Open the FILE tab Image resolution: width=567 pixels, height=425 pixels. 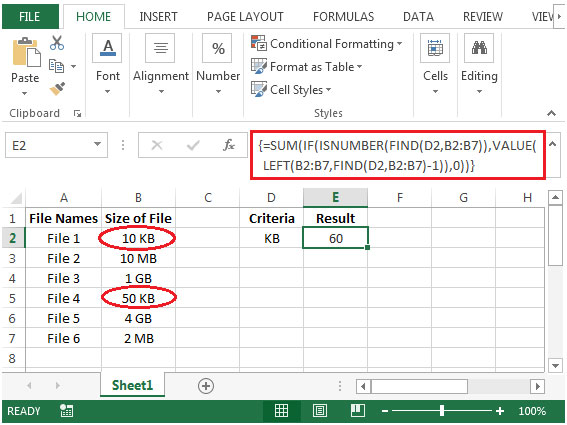point(30,17)
